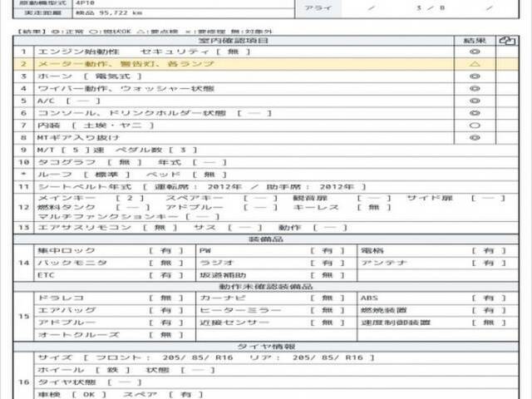Click the MTギア入り抜け text
The image size is (532, 399).
click(78, 138)
